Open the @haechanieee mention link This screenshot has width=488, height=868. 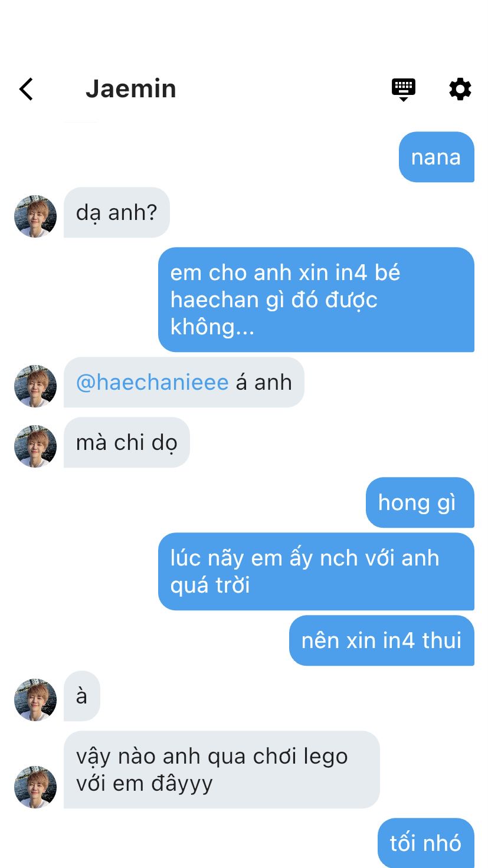[152, 382]
